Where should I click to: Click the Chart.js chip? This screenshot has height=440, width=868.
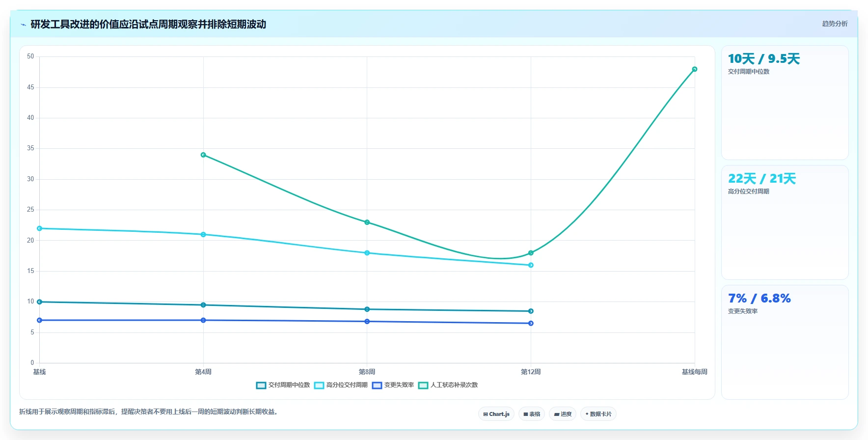[x=496, y=414]
